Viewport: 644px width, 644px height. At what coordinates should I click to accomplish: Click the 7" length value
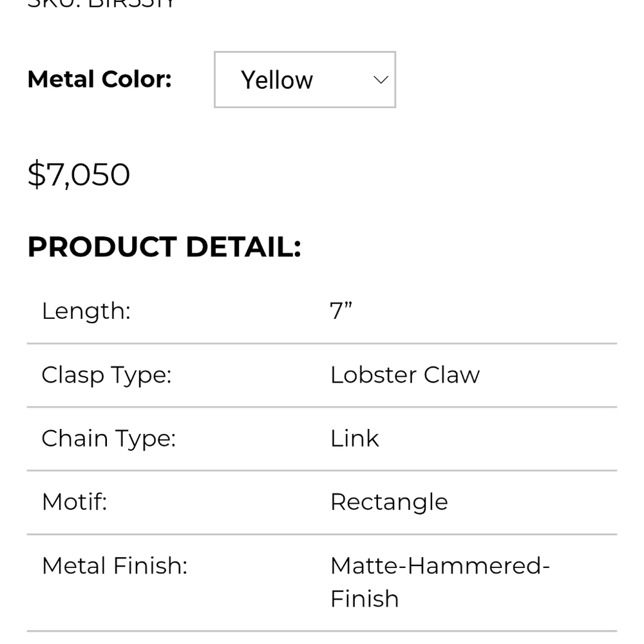[x=341, y=310]
